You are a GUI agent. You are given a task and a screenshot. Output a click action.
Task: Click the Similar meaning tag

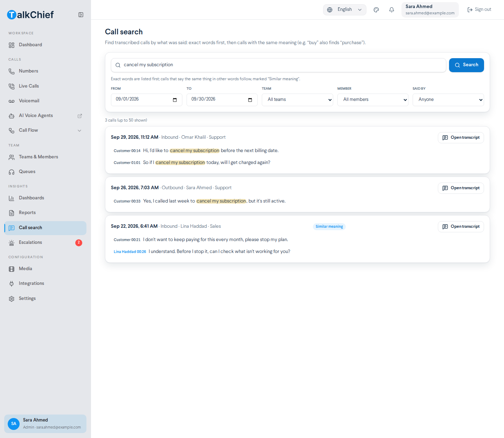pos(329,227)
